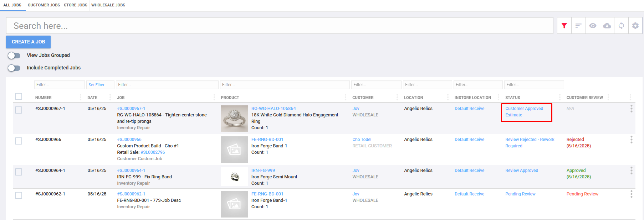This screenshot has width=644, height=220.
Task: Open LOCATION column menu dots
Action: 448,97
